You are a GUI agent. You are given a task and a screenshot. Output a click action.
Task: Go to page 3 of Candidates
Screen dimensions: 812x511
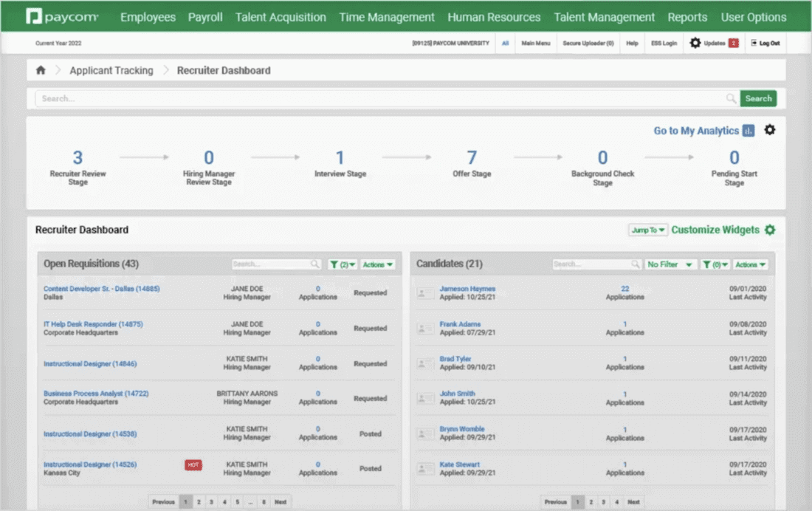603,501
